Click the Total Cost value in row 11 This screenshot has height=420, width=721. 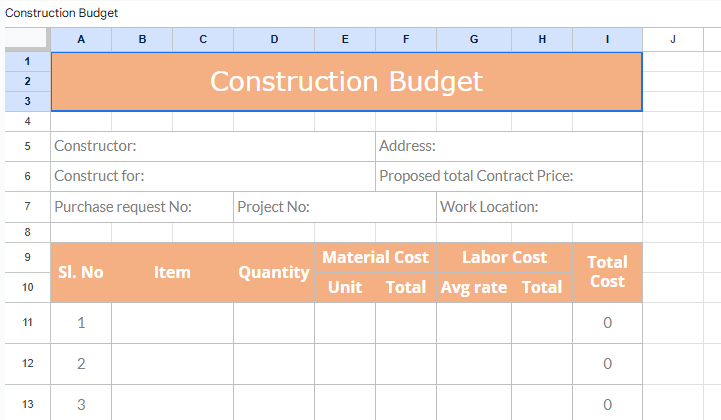coord(607,323)
